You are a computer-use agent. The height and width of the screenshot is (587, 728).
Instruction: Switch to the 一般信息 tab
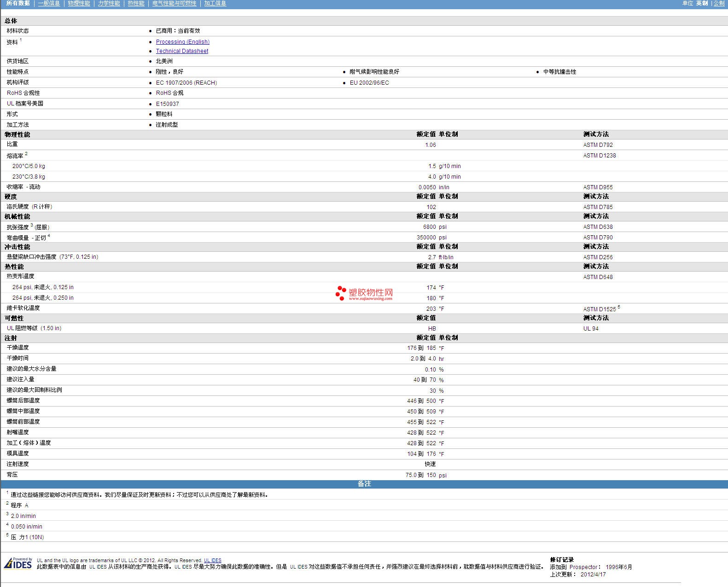coord(49,3)
